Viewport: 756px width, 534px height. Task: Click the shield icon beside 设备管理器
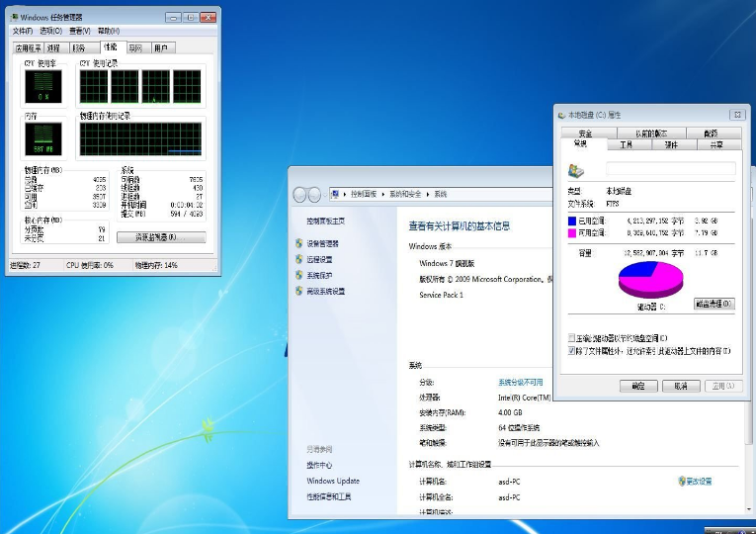[x=298, y=243]
